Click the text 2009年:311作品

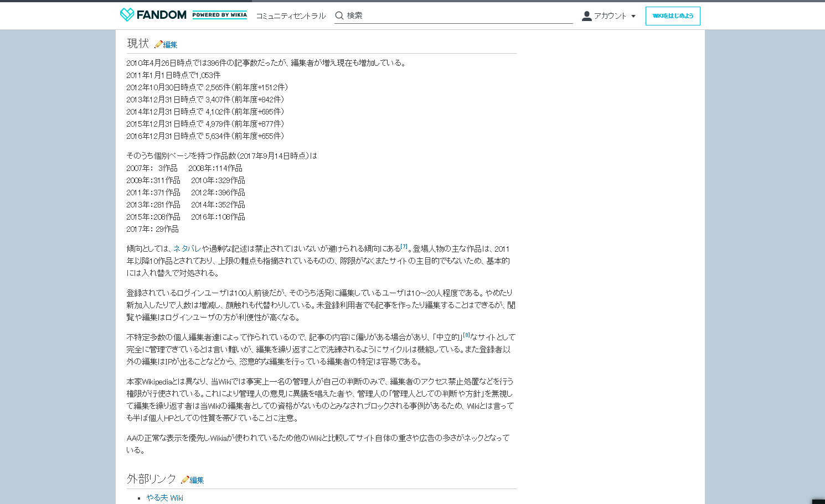153,180
